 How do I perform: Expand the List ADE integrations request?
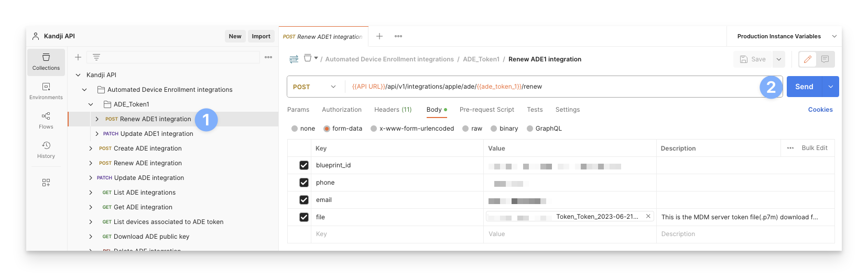(x=91, y=193)
